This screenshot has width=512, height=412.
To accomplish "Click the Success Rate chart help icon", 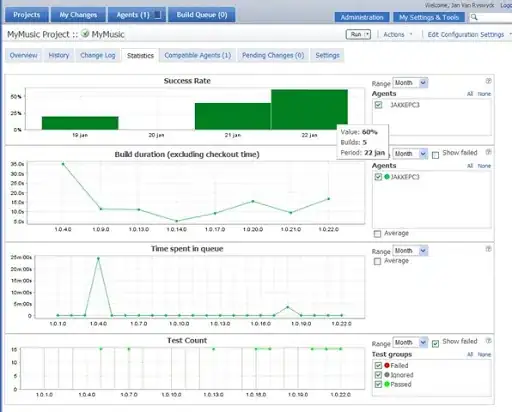I will tap(488, 81).
